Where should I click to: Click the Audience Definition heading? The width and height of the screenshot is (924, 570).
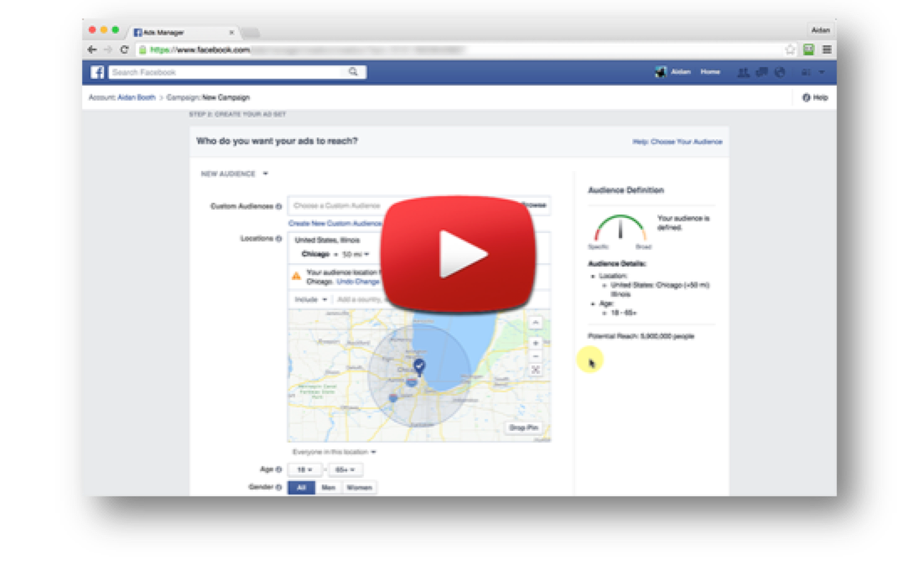click(626, 190)
